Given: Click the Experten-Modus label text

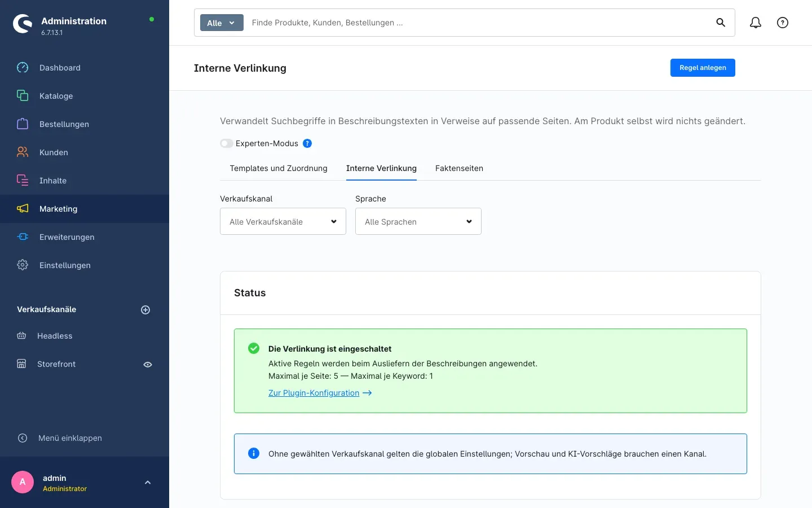Looking at the screenshot, I should click(x=267, y=143).
